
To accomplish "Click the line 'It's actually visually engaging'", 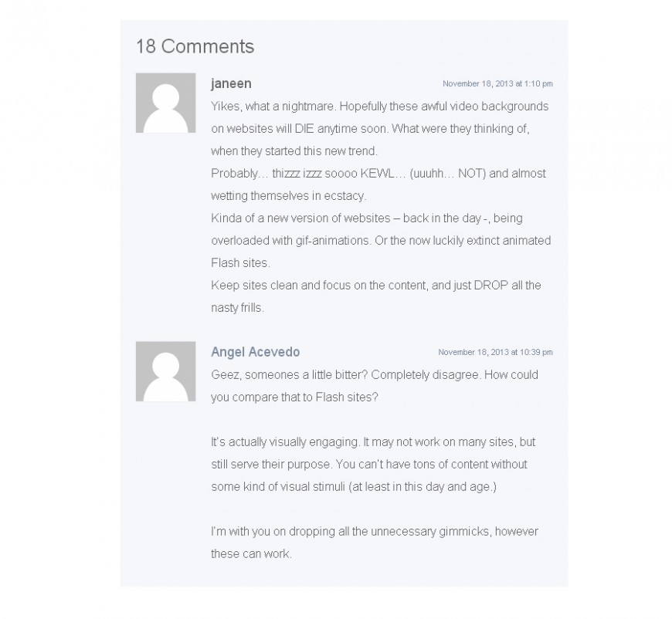I will [373, 441].
